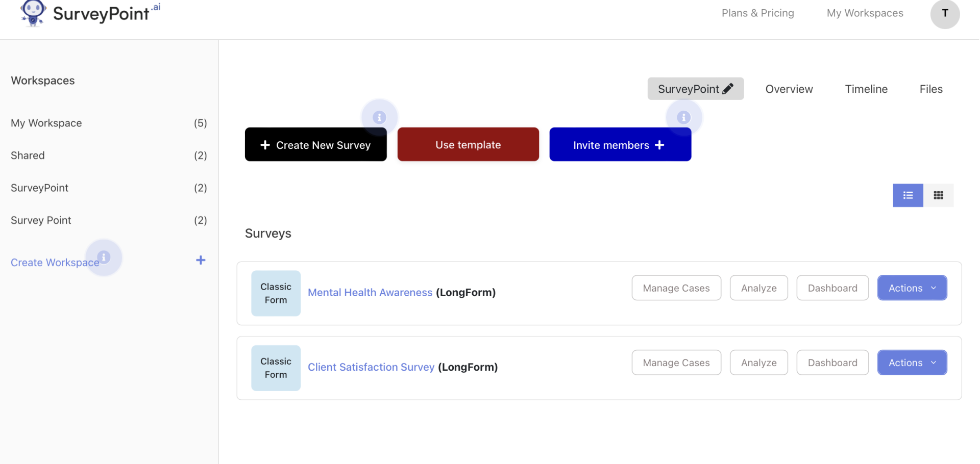Switch to the Timeline tab
Screen dimensions: 980x464
pyautogui.click(x=866, y=89)
